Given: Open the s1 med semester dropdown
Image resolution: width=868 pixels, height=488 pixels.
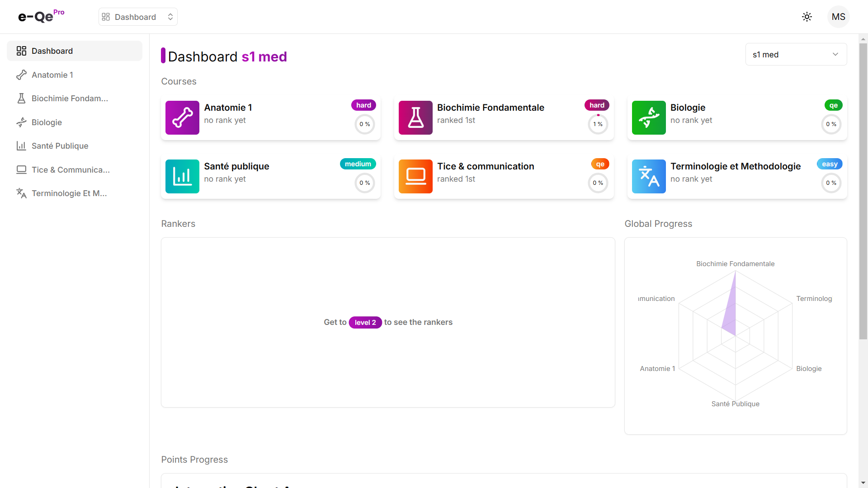Looking at the screenshot, I should [x=796, y=54].
